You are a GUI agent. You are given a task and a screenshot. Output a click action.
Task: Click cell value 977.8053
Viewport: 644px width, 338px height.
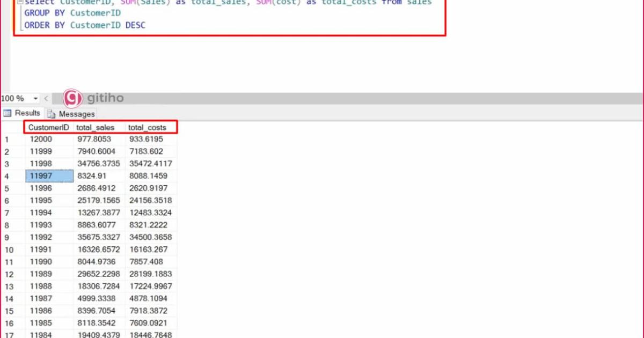[x=99, y=139]
